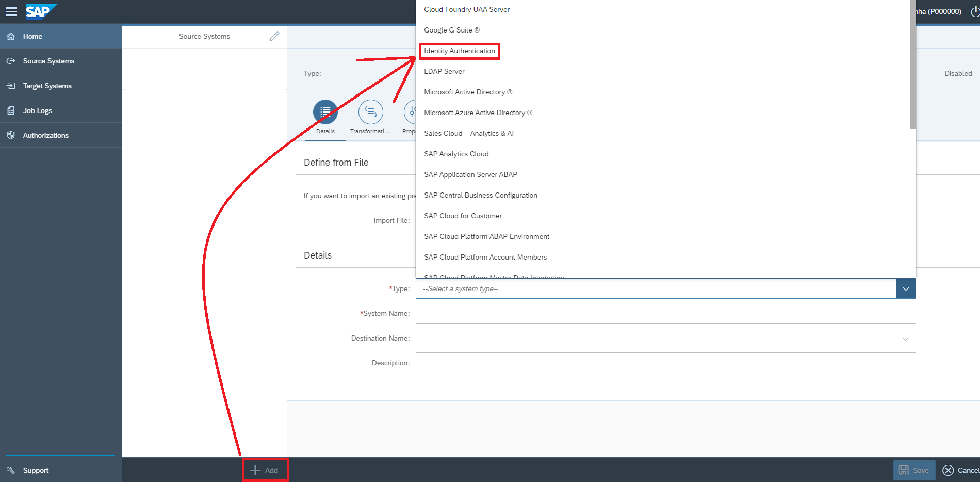
Task: Choose SAP Analytics Cloud option
Action: coord(663,154)
